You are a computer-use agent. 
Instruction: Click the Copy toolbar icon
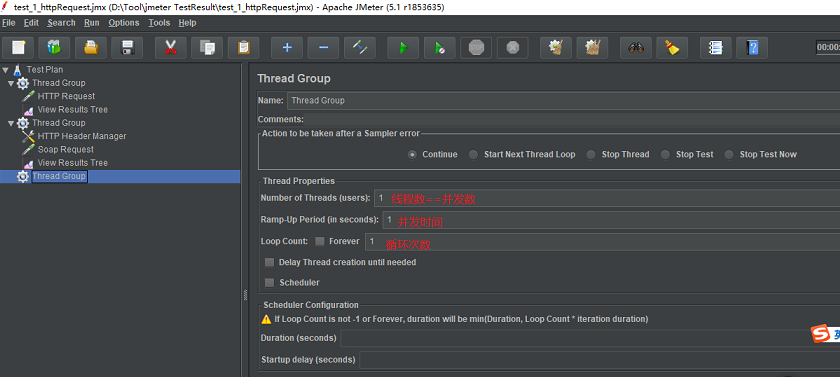point(207,48)
